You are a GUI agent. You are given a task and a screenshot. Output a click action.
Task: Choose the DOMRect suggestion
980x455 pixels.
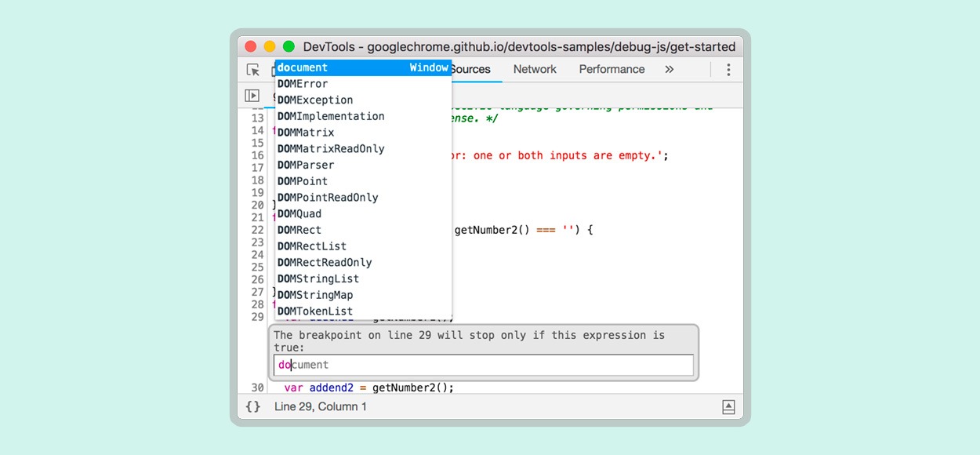[x=363, y=230]
